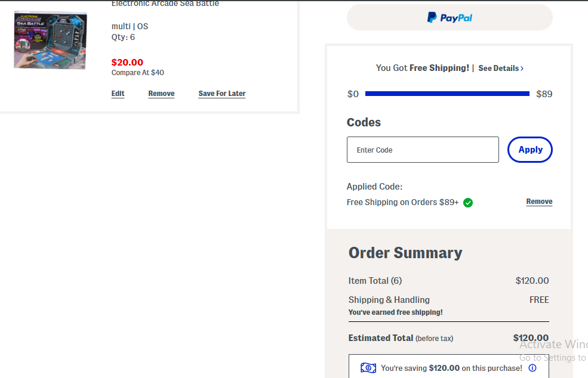
Task: Focus the Enter Code input field
Action: (423, 150)
